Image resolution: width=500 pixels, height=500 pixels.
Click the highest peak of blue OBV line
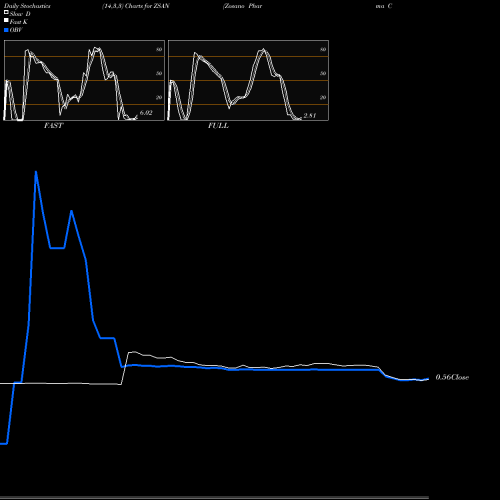(36, 172)
